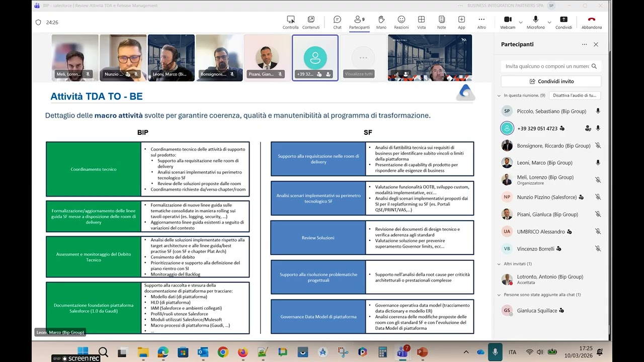
Task: Select Meli, Lorenzo video thumbnail
Action: [74, 58]
